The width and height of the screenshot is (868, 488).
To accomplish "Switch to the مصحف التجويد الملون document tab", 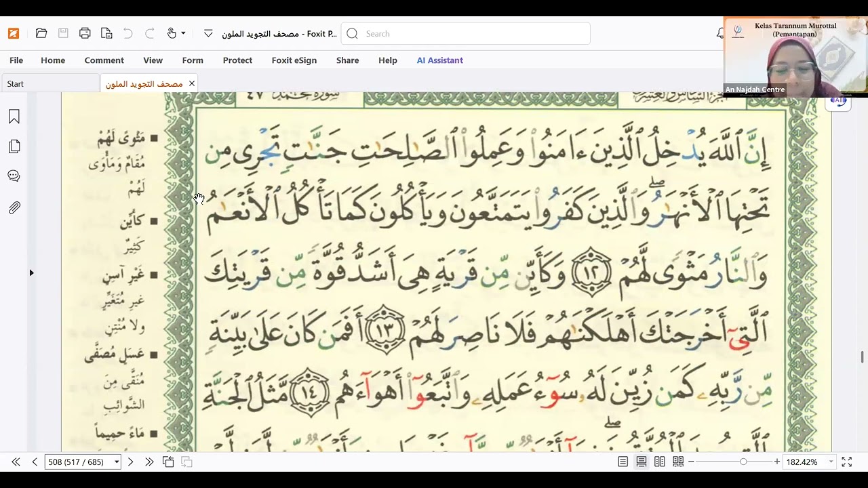I will coord(144,83).
